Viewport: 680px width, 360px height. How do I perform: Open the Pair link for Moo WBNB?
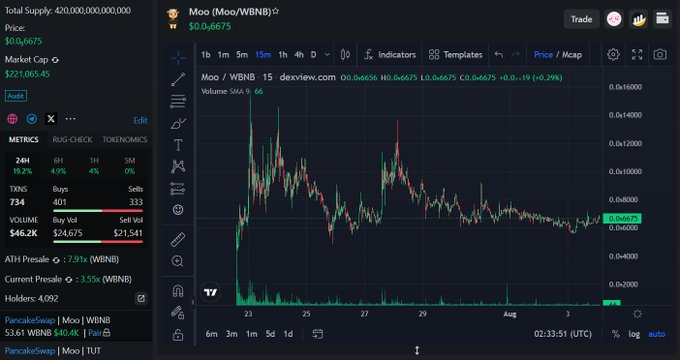94,333
